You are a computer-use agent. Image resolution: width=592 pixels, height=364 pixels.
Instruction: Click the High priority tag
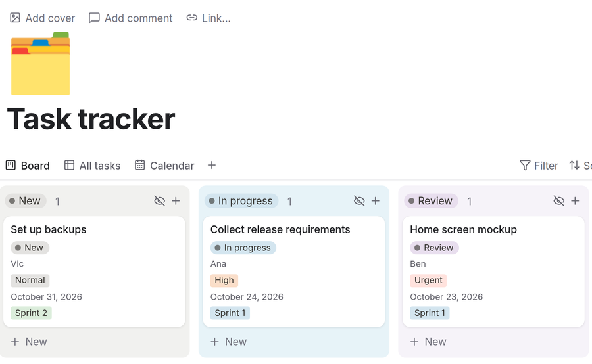point(224,281)
